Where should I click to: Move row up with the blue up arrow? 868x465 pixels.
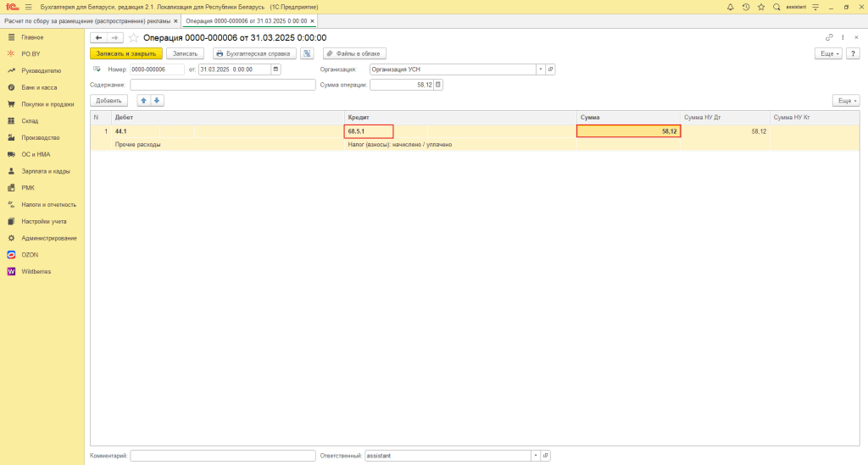(143, 100)
